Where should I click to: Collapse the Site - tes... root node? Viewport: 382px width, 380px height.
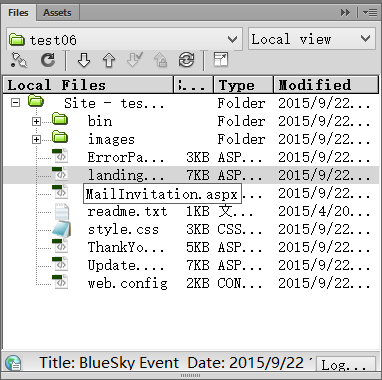coord(15,103)
